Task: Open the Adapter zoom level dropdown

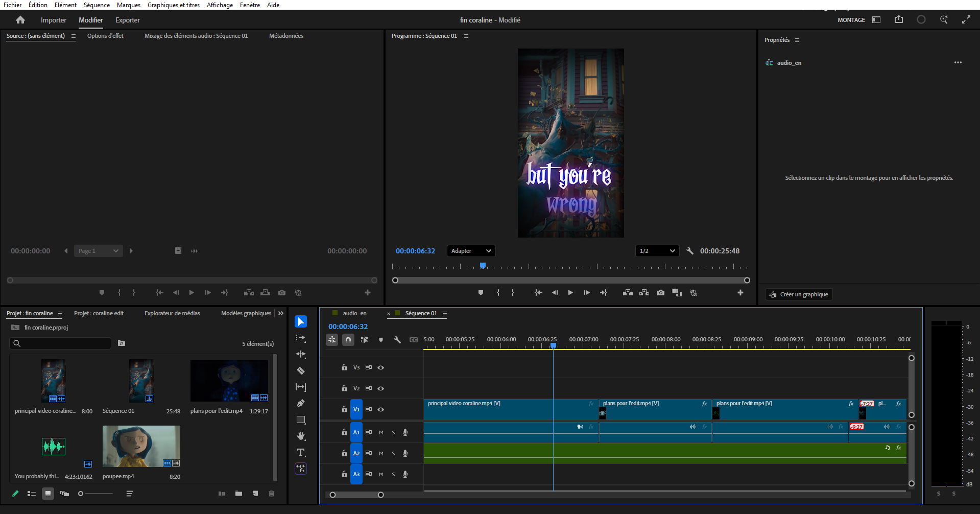Action: point(471,251)
